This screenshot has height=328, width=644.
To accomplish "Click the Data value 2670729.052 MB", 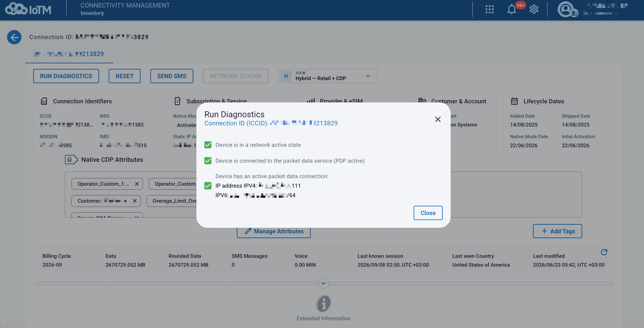I will 125,265.
